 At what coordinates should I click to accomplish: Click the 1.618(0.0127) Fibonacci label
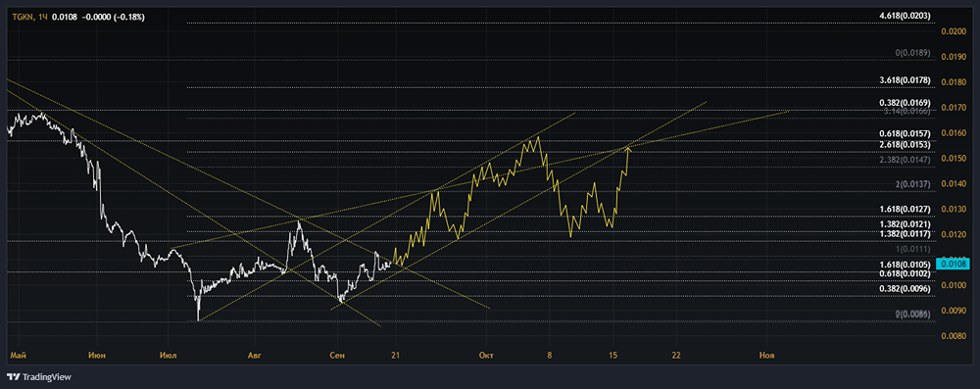pyautogui.click(x=905, y=210)
